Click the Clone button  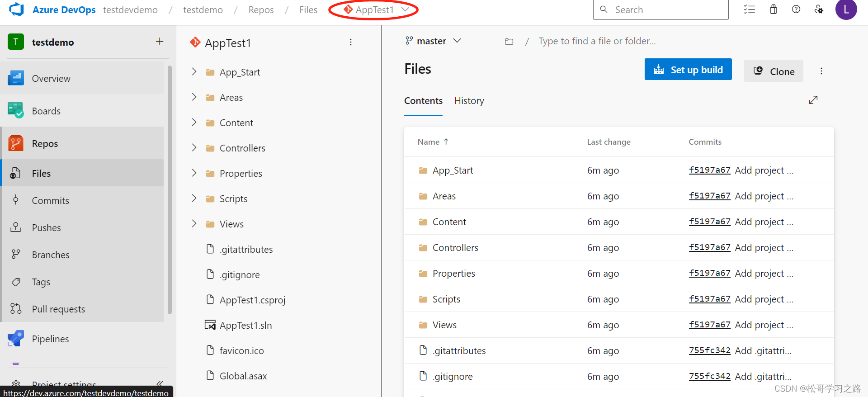[x=774, y=71]
